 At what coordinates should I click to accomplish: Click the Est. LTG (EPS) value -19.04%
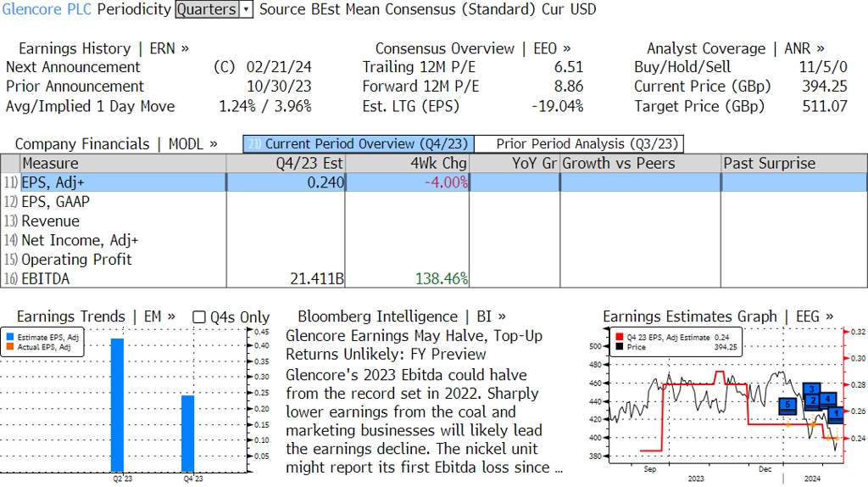pyautogui.click(x=558, y=106)
